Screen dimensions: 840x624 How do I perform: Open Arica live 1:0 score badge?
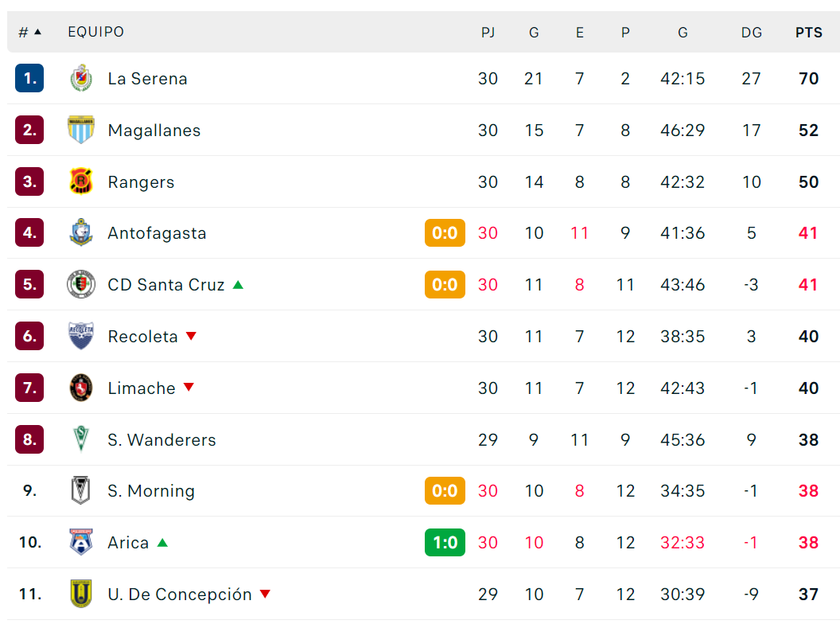(445, 542)
